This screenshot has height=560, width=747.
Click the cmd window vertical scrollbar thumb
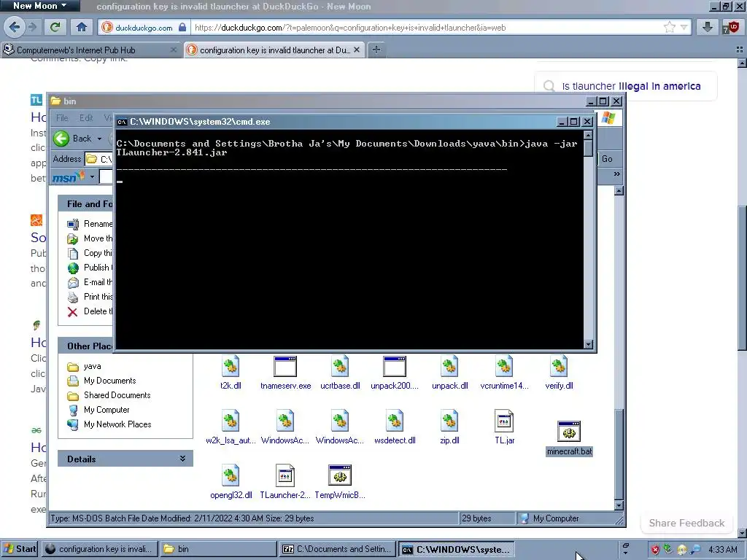click(x=589, y=148)
